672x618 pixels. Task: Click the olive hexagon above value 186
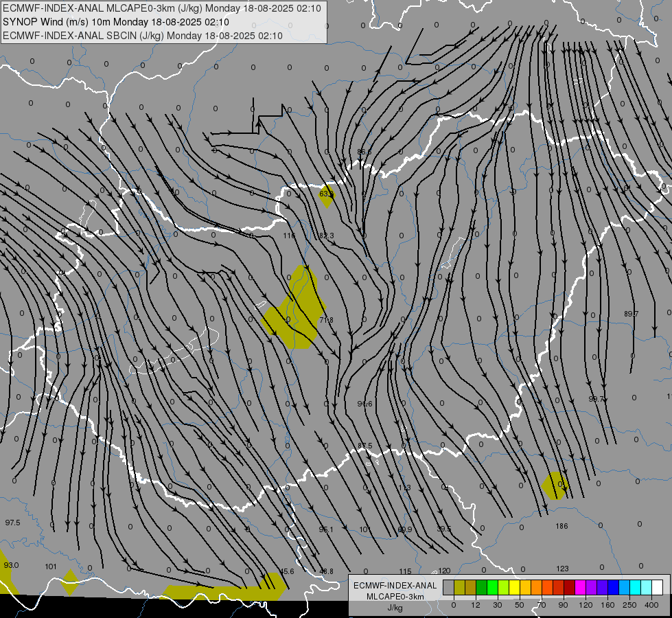[556, 485]
